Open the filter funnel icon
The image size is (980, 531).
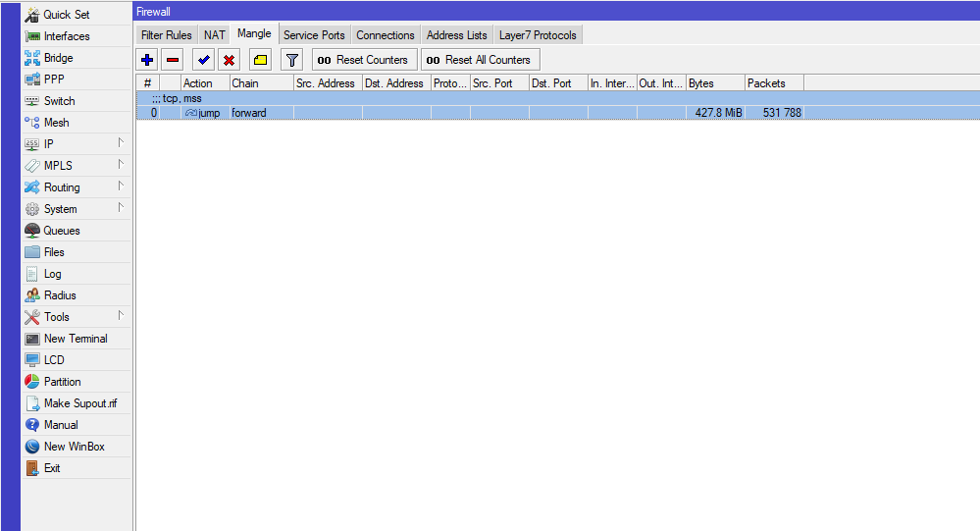[292, 60]
